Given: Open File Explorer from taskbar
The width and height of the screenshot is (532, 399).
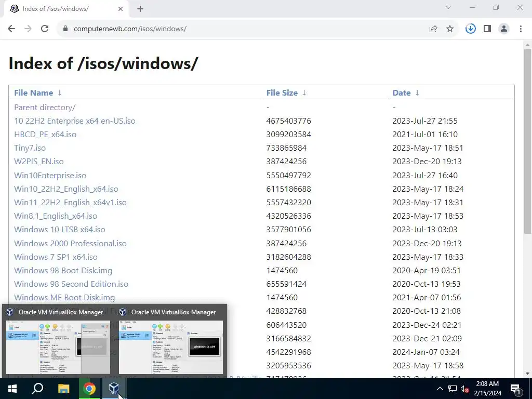Looking at the screenshot, I should point(63,389).
